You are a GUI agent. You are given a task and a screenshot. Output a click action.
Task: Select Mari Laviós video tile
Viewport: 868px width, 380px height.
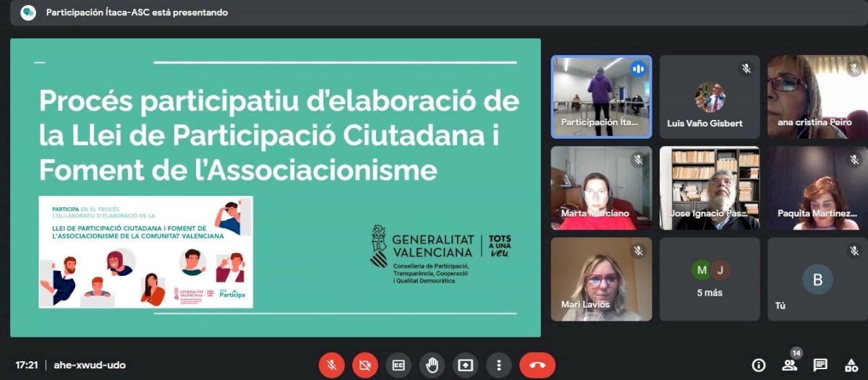(x=601, y=279)
